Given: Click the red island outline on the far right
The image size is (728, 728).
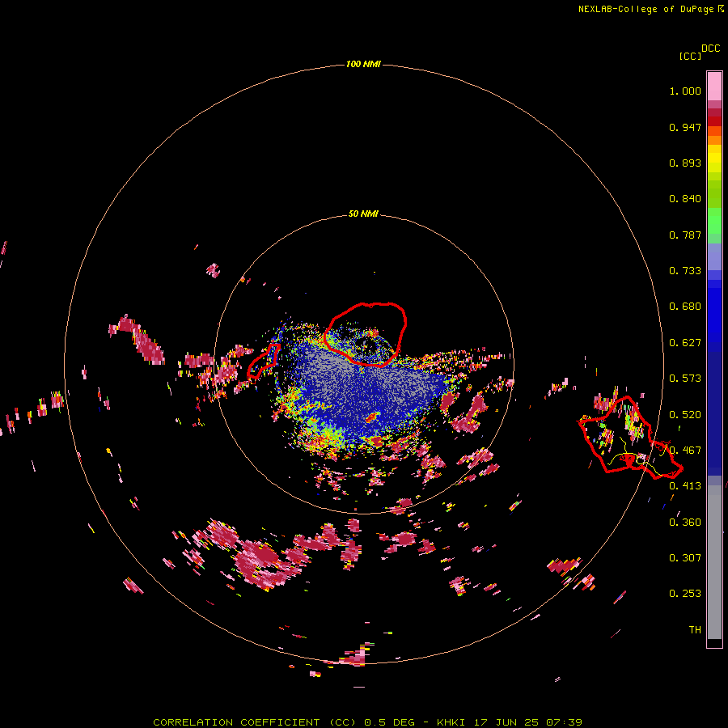Looking at the screenshot, I should click(629, 438).
